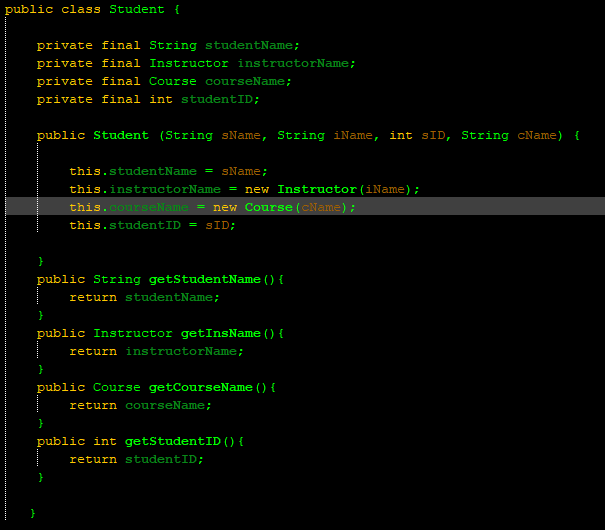Click 'instructorName' in the private final declaration
The image size is (605, 530).
coord(293,63)
